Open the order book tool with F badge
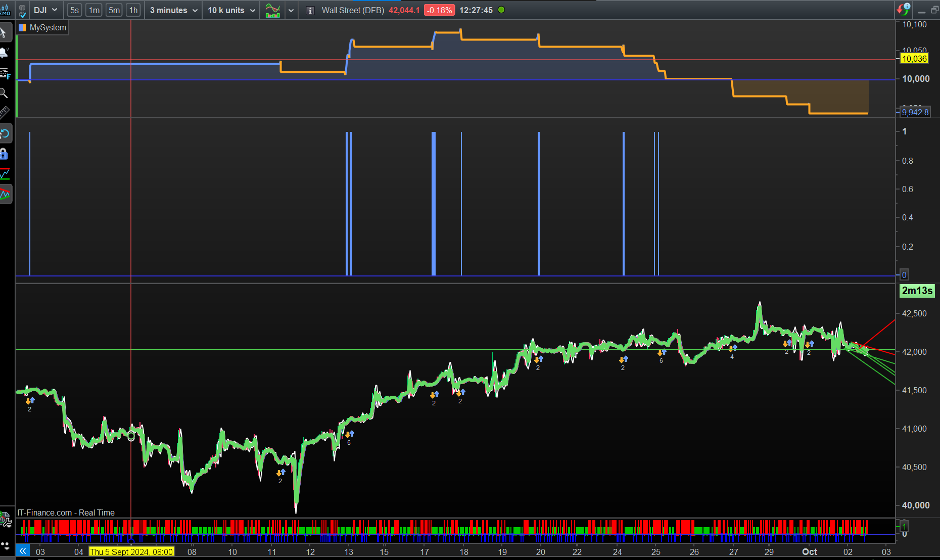This screenshot has width=940, height=560. pos(5,74)
